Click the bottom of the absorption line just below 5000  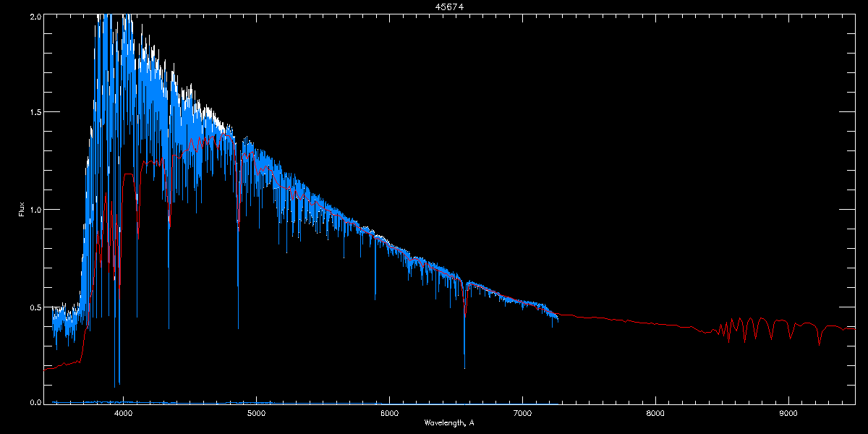click(x=239, y=327)
